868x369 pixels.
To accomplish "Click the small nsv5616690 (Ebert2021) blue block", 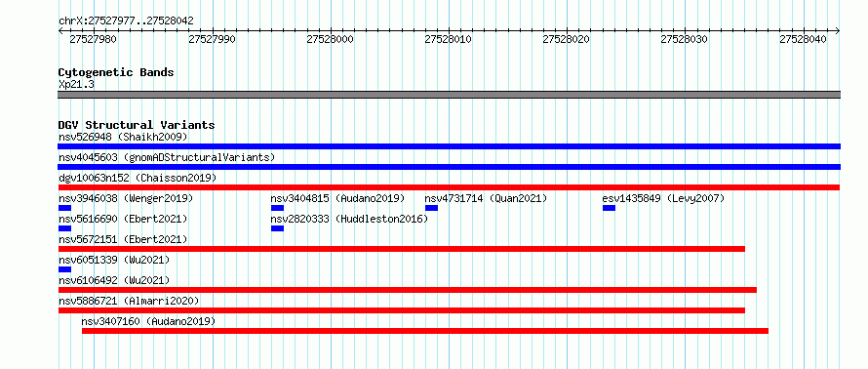I will (x=64, y=228).
